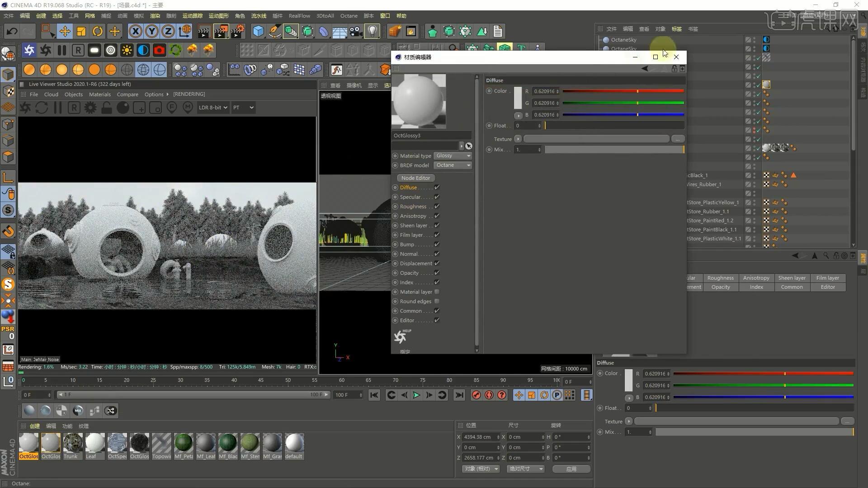The image size is (868, 488).
Task: Expand Texture arrow in material editor
Action: tap(518, 139)
